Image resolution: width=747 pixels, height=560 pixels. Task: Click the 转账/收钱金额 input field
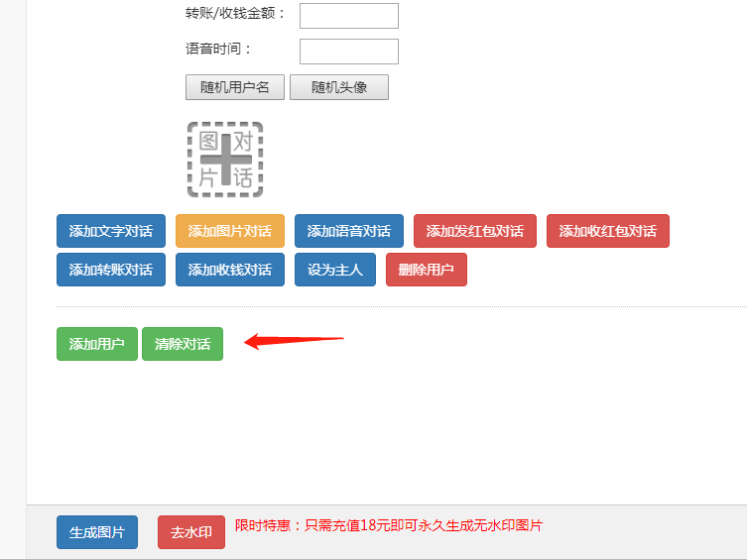[x=348, y=16]
